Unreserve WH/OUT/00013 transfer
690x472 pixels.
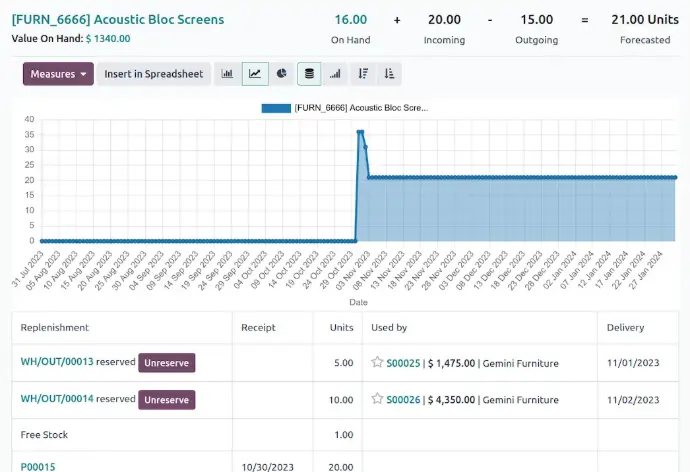pos(166,363)
